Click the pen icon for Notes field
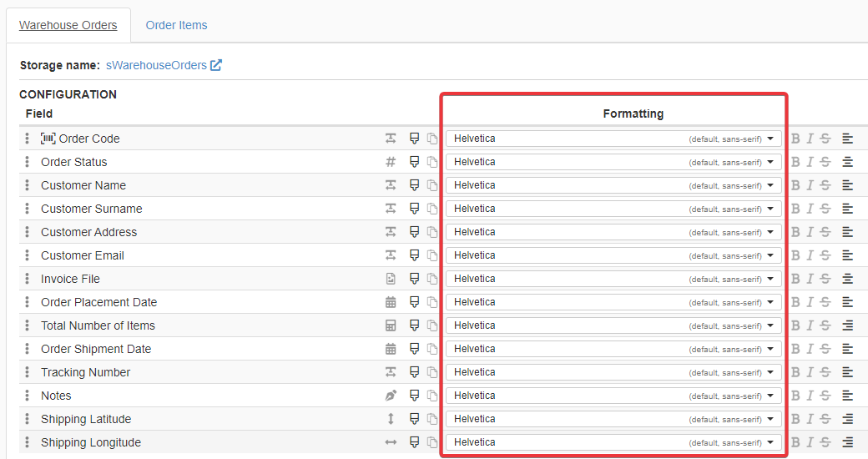 (391, 396)
